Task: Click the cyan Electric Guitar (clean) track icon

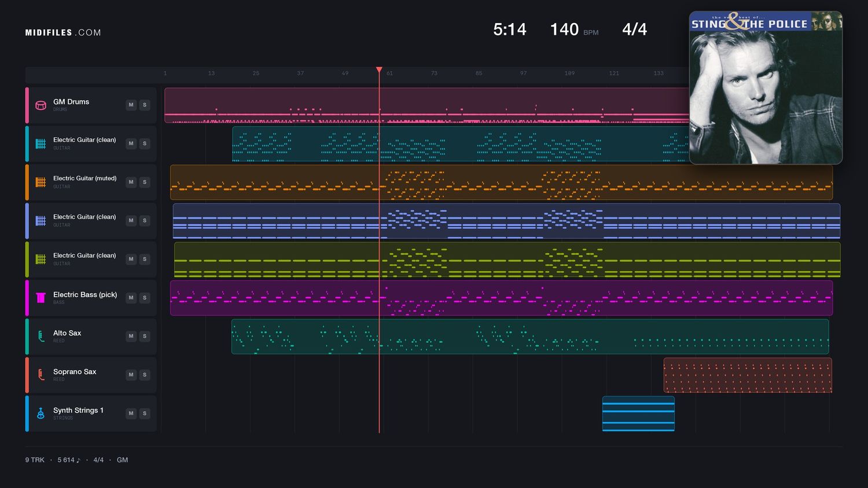Action: click(x=41, y=143)
